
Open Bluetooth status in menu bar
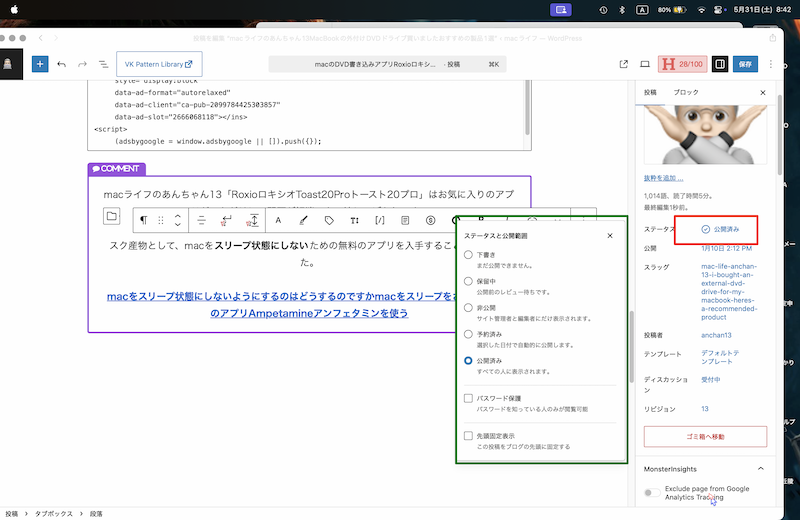click(x=621, y=9)
